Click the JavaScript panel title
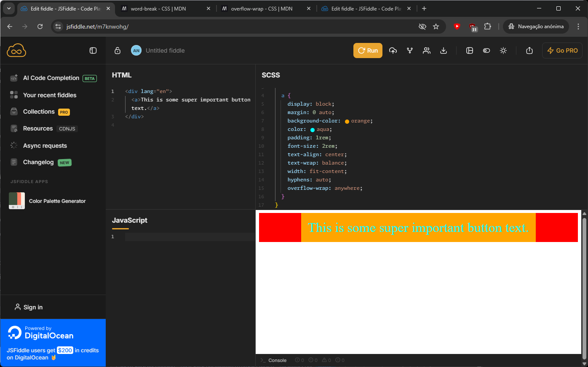 [x=130, y=220]
